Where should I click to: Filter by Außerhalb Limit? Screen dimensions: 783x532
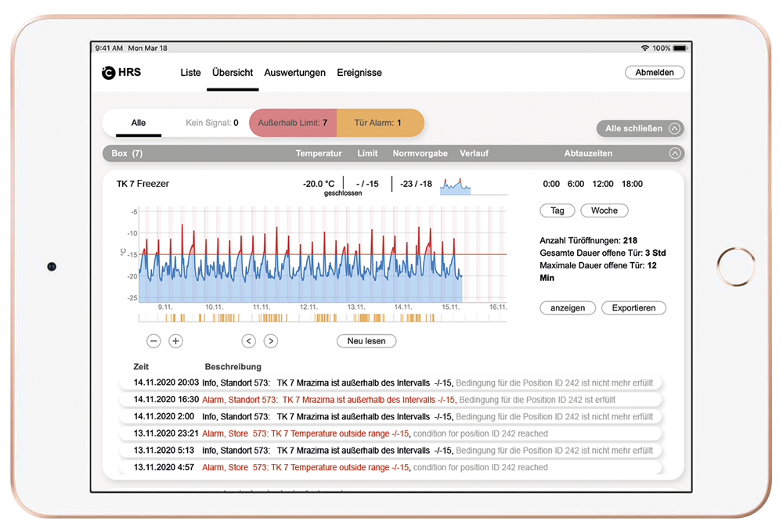click(293, 123)
